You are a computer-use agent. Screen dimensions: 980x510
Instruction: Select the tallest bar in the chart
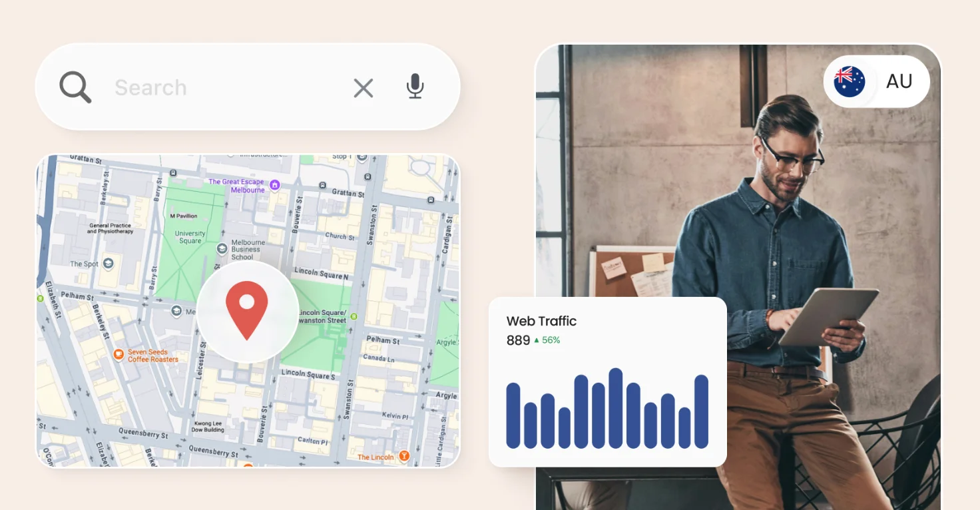tap(616, 406)
